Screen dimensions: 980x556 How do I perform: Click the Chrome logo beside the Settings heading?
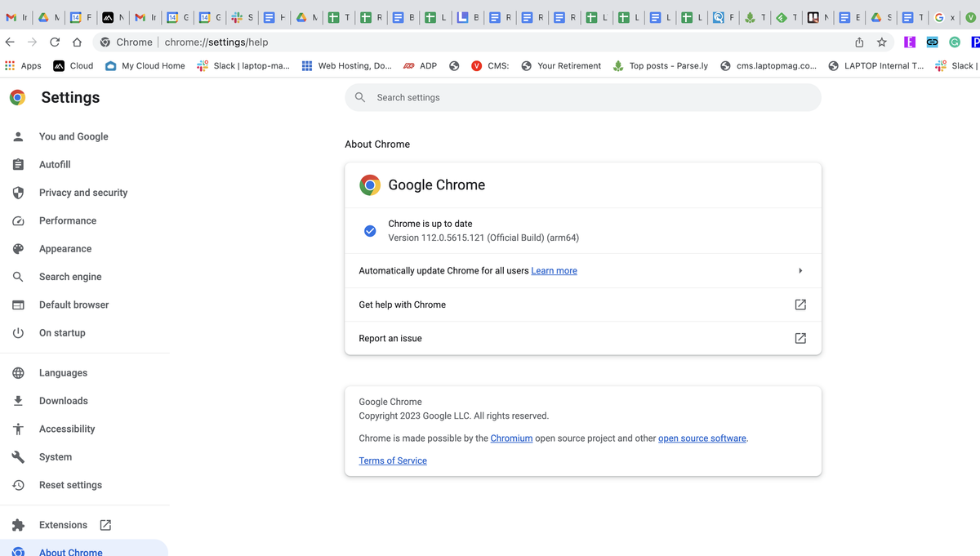(17, 97)
